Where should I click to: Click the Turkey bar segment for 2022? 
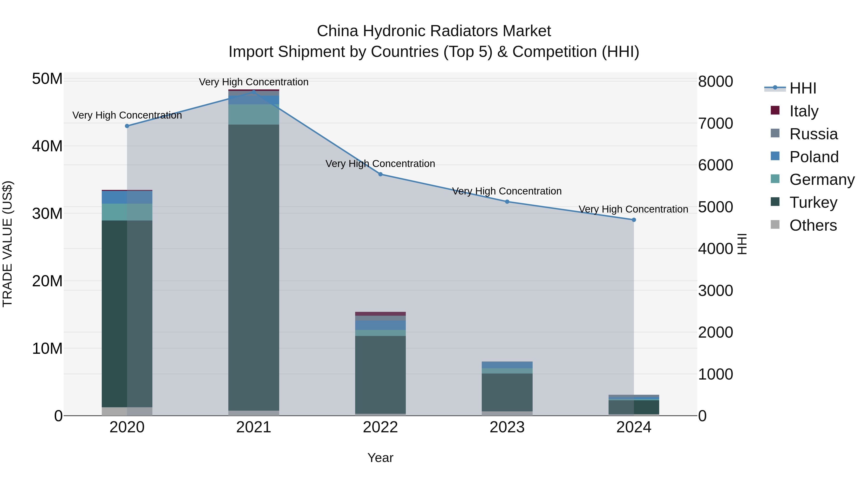pyautogui.click(x=380, y=375)
